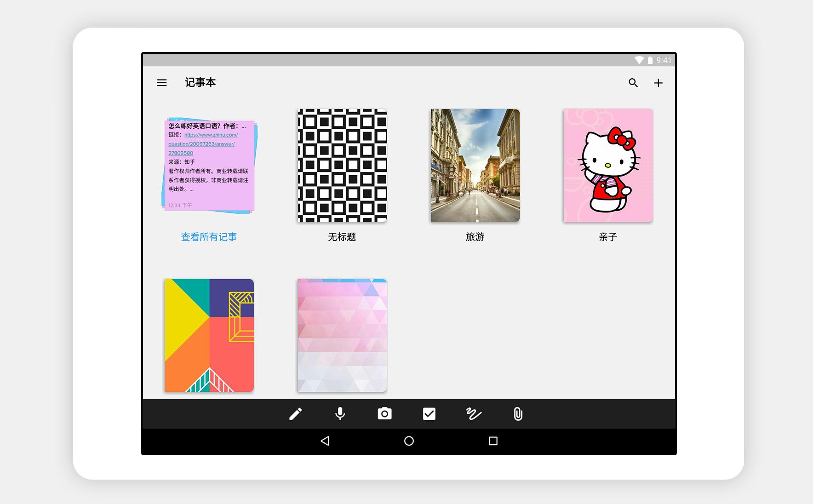Click the 查看所有记事 link
Screen dimensions: 813x504
tap(209, 237)
